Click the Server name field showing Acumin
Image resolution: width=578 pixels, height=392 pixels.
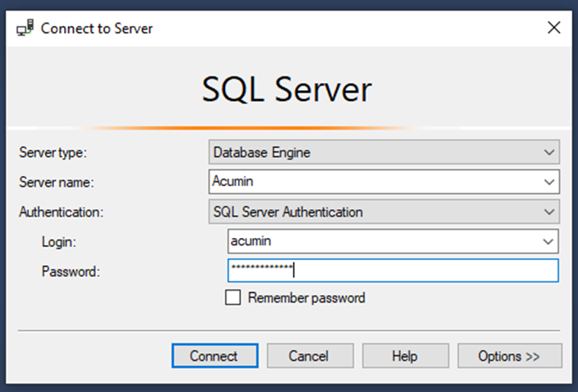coord(384,182)
